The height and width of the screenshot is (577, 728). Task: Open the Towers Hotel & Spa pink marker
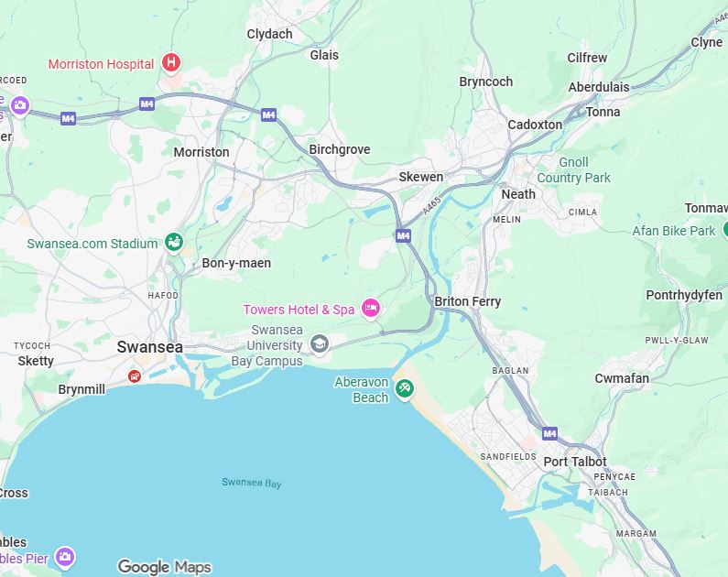pos(371,309)
